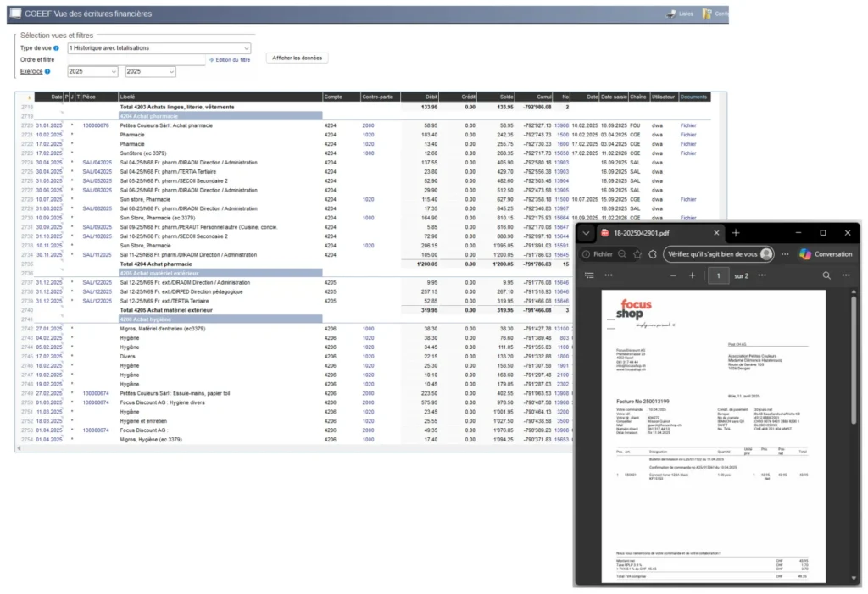Close the 18-2025042901.pdf tab
Viewport: 868px width, 594px height.
pyautogui.click(x=716, y=233)
